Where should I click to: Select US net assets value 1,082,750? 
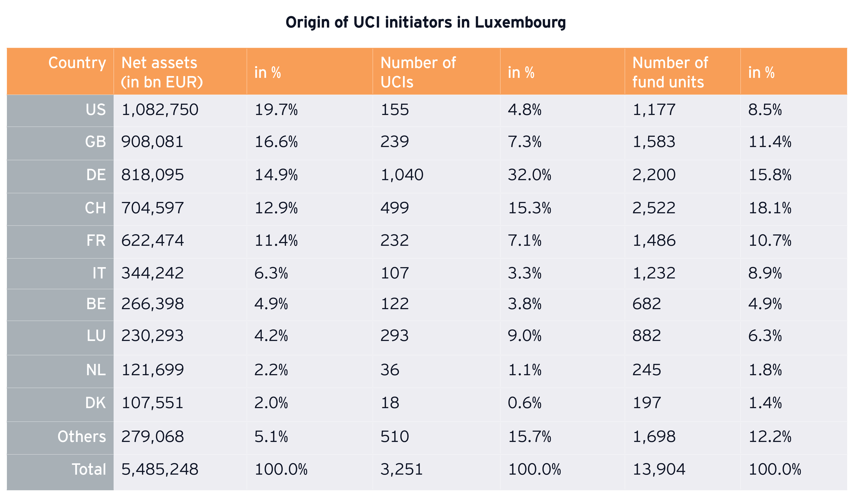coord(160,110)
